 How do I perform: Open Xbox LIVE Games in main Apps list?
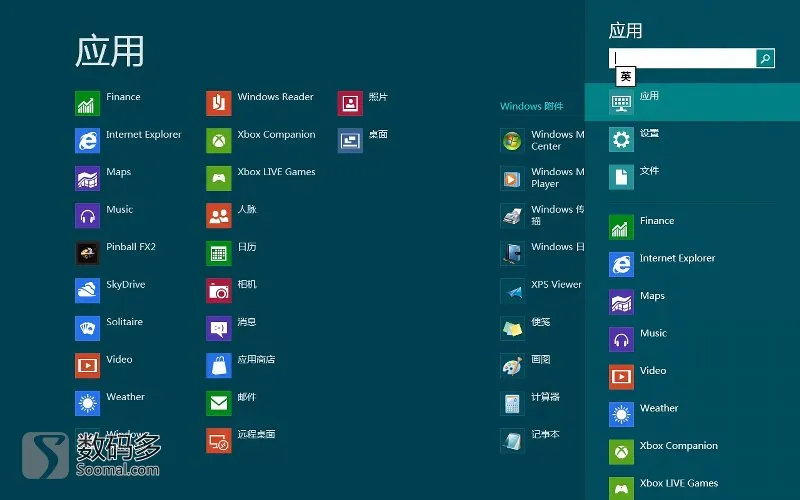click(x=261, y=178)
